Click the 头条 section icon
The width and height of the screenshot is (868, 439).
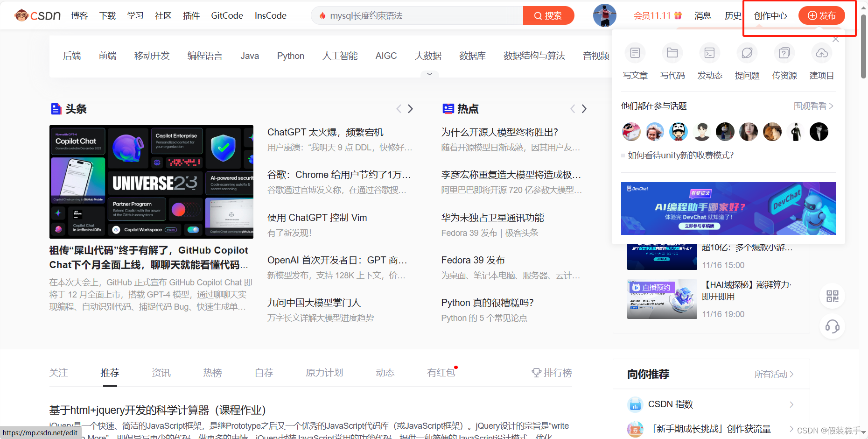click(56, 109)
